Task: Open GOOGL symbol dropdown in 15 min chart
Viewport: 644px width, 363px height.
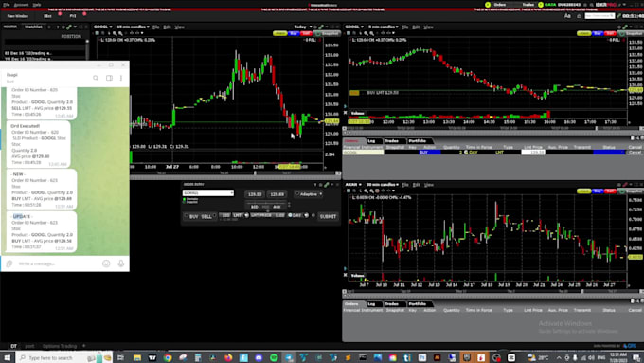Action: click(103, 27)
